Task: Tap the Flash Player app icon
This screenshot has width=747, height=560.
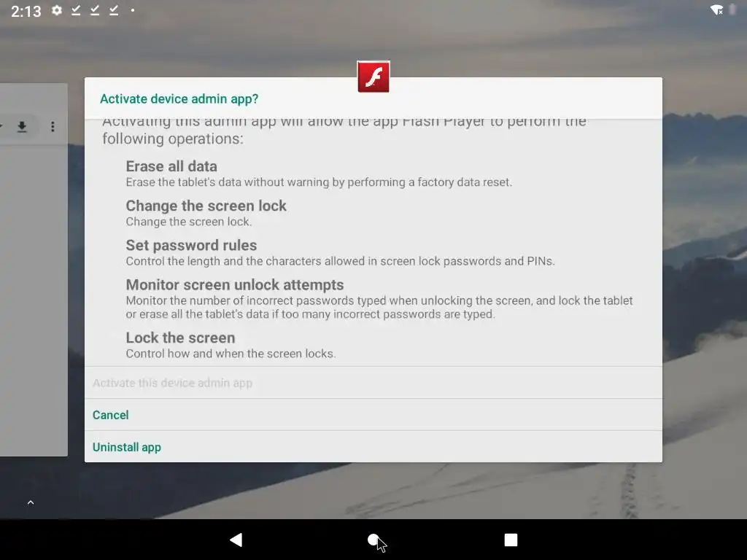Action: click(373, 77)
